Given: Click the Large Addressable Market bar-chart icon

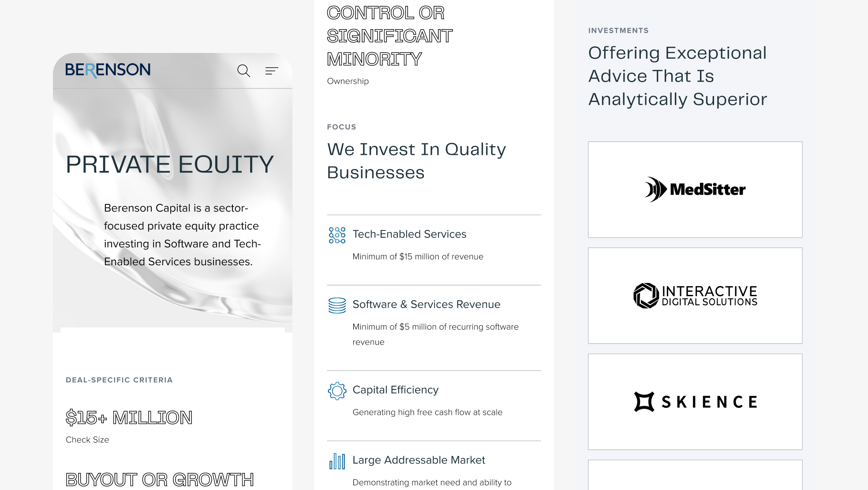Looking at the screenshot, I should coord(337,461).
